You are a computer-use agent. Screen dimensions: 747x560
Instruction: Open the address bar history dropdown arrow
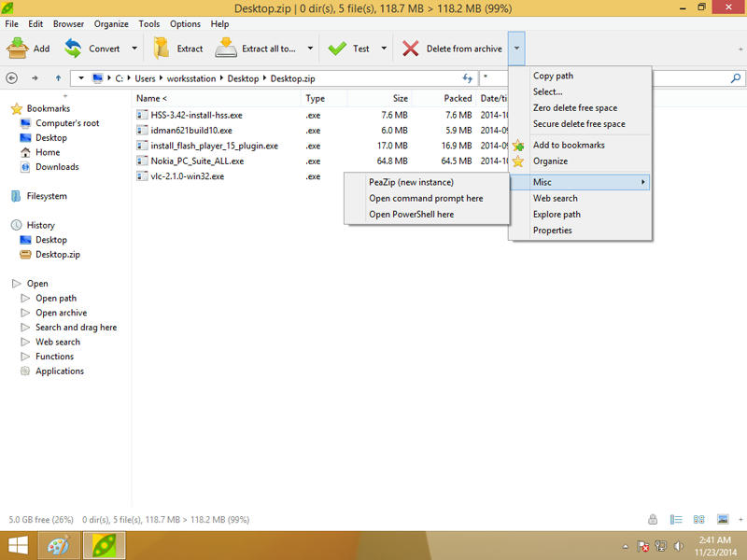(x=81, y=78)
